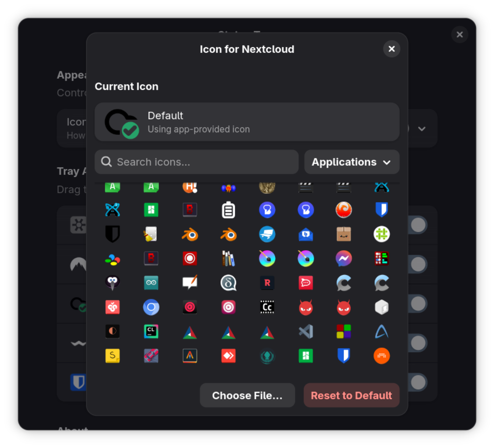Image resolution: width=494 pixels, height=448 pixels.
Task: Choose the CLion icon
Action: (x=151, y=331)
